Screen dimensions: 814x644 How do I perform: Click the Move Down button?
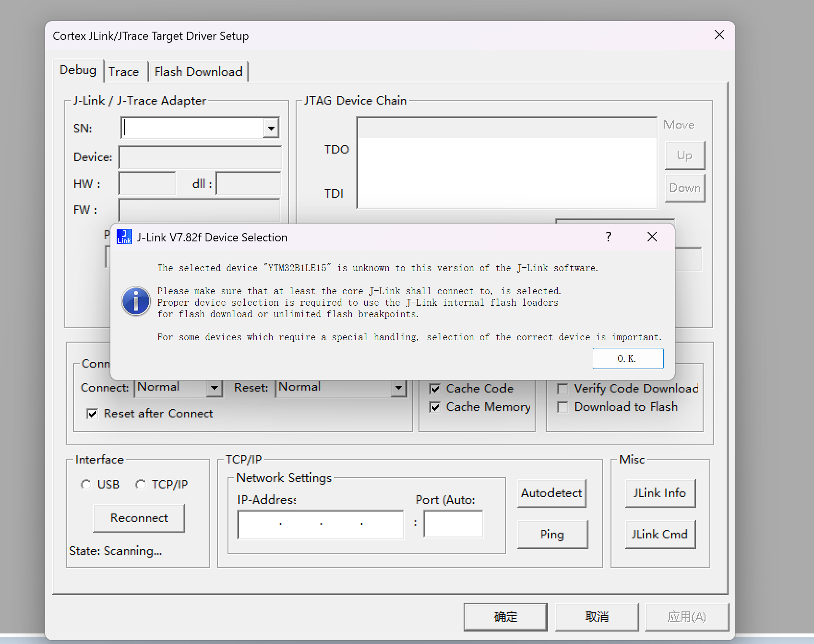(685, 188)
